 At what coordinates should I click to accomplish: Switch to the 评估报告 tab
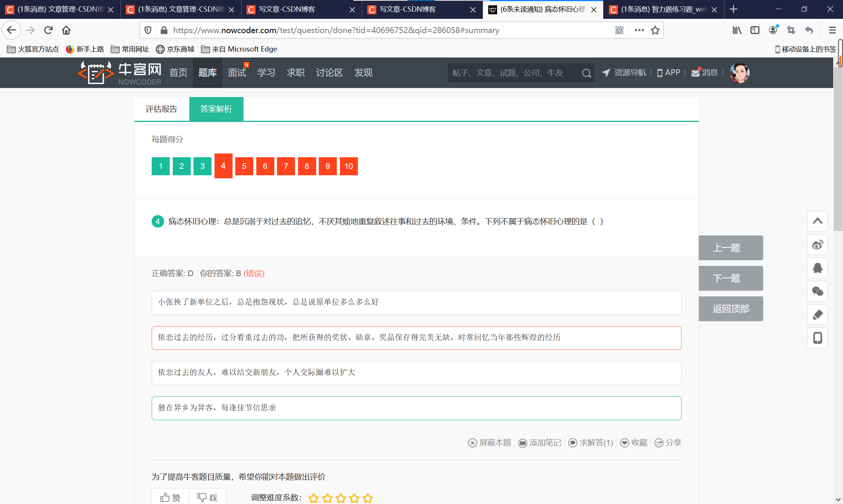point(161,109)
